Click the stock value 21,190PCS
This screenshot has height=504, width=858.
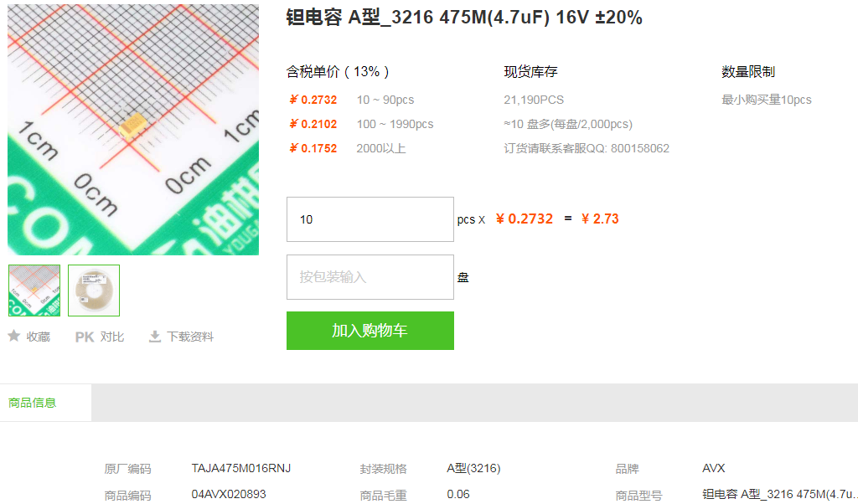[534, 100]
